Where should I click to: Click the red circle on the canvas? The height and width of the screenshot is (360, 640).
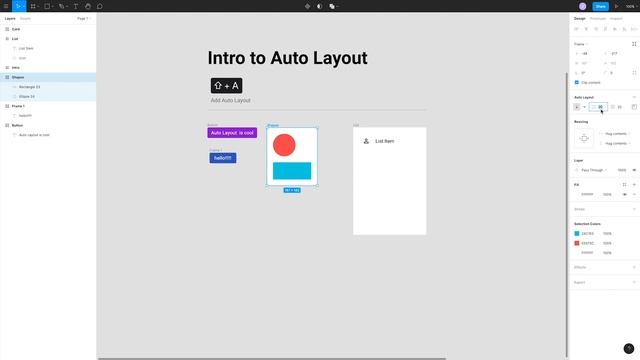284,145
